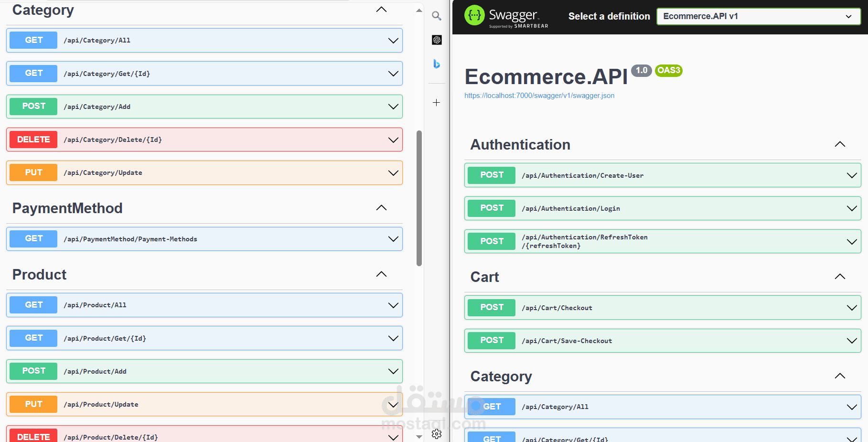
Task: Click GET button for /api/Category/All in left window
Action: pyautogui.click(x=33, y=40)
